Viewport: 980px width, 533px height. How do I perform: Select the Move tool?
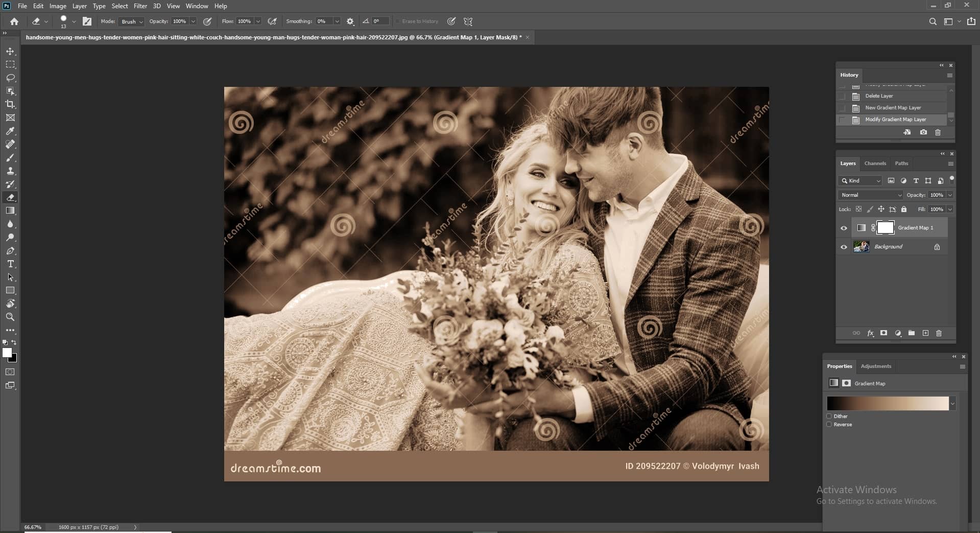(x=10, y=51)
